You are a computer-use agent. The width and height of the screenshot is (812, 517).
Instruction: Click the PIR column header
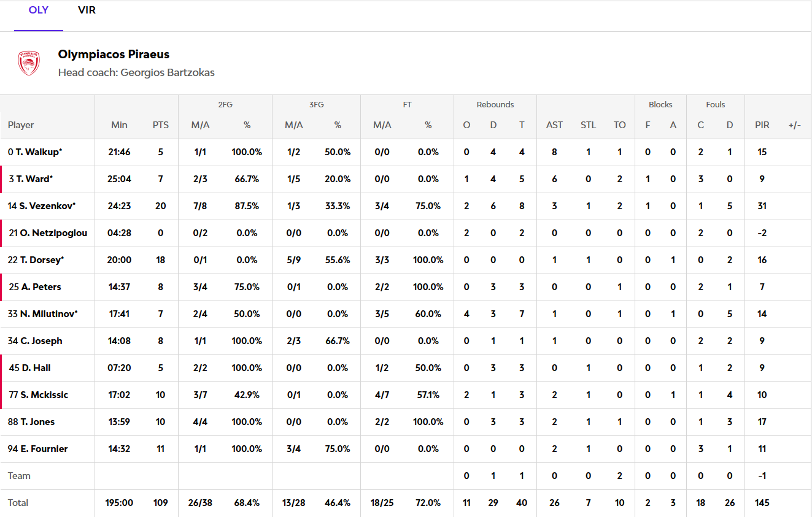(x=762, y=125)
